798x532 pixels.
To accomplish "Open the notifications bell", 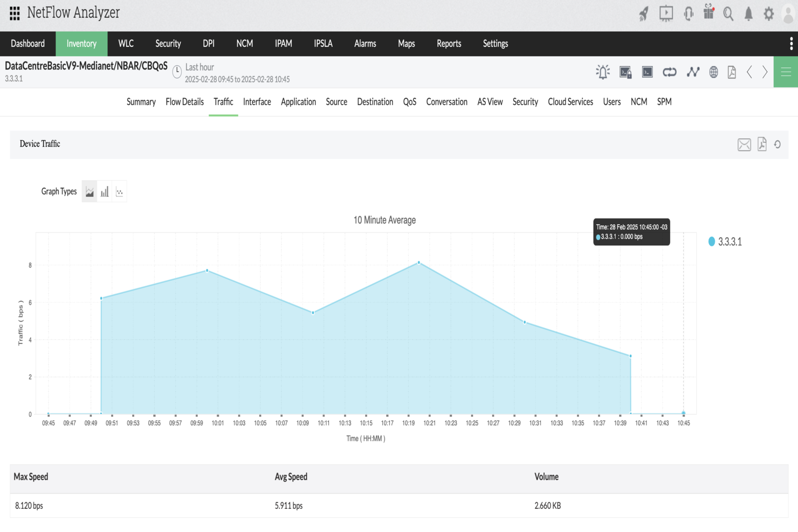I will [748, 13].
